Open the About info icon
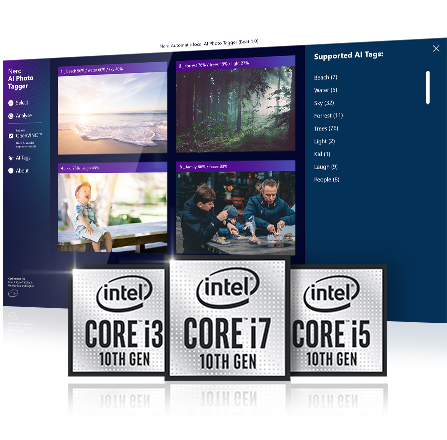The image size is (447, 440). pyautogui.click(x=11, y=171)
